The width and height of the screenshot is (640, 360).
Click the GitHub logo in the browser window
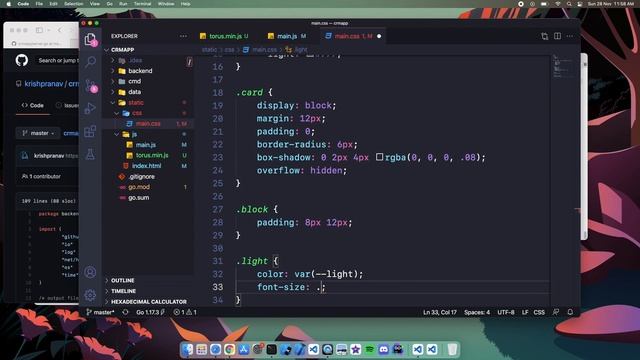[x=22, y=60]
